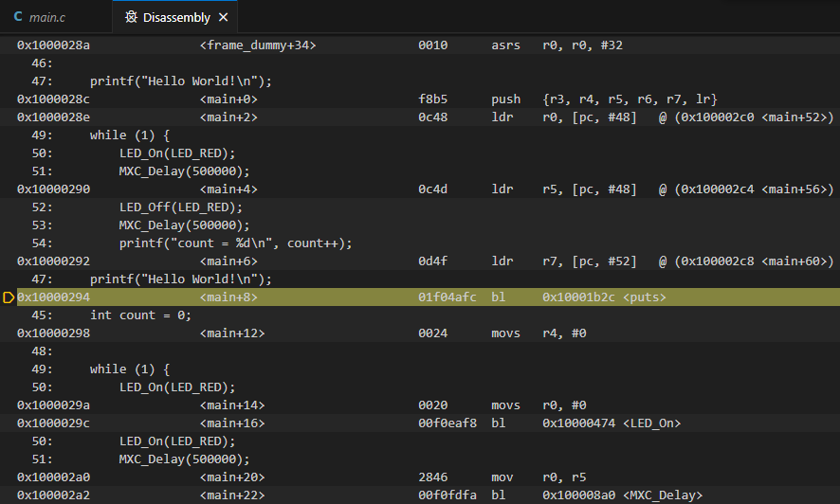The image size is (840, 504).
Task: Select address 0x1000029a
Action: pos(54,405)
